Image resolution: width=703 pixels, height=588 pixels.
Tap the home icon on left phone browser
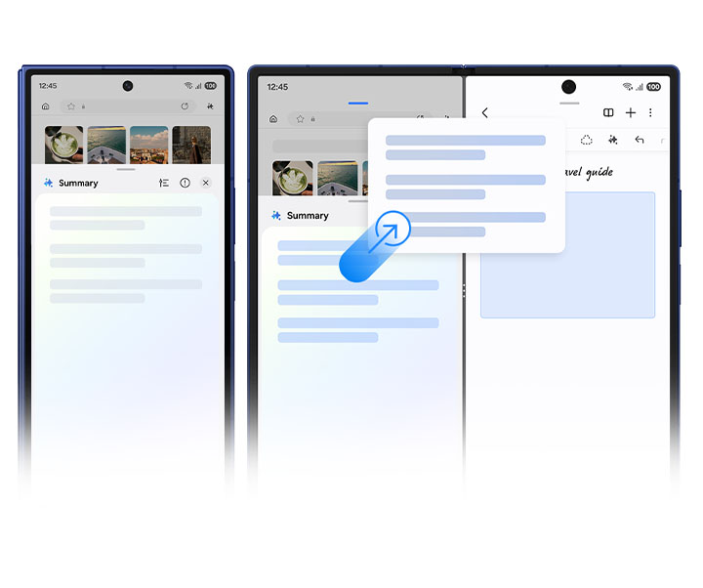point(46,106)
